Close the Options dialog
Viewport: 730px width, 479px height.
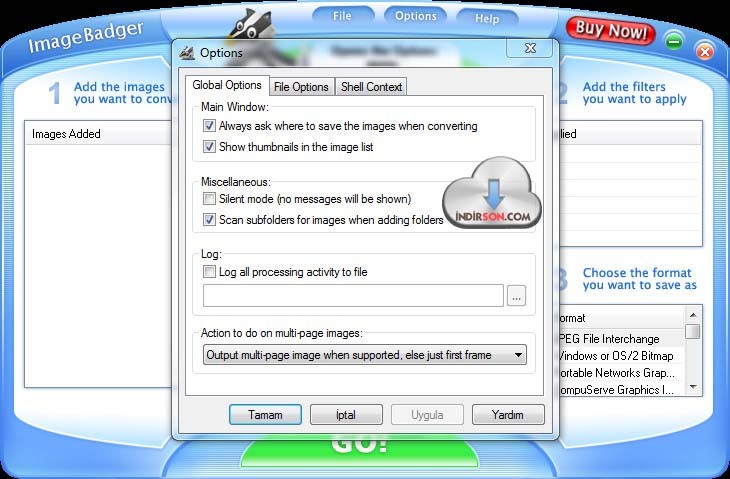click(530, 48)
